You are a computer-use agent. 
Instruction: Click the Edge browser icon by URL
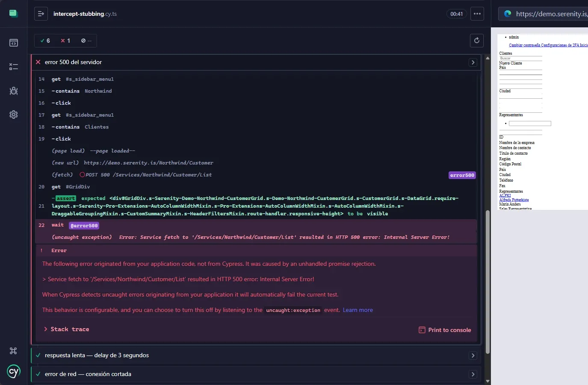click(508, 14)
